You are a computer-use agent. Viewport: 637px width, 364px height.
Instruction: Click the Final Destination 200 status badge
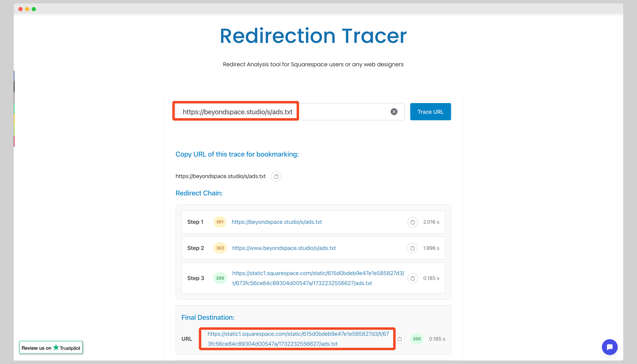point(417,339)
